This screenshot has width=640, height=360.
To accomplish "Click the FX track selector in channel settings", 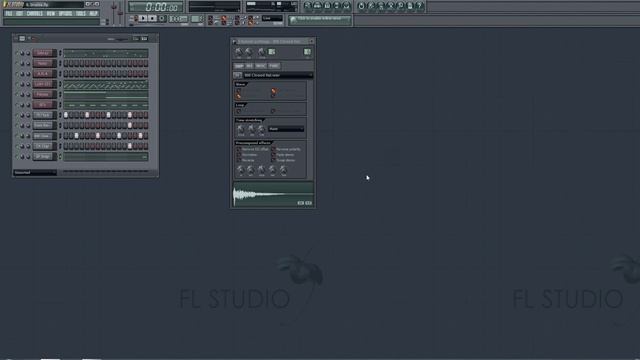I will point(307,52).
